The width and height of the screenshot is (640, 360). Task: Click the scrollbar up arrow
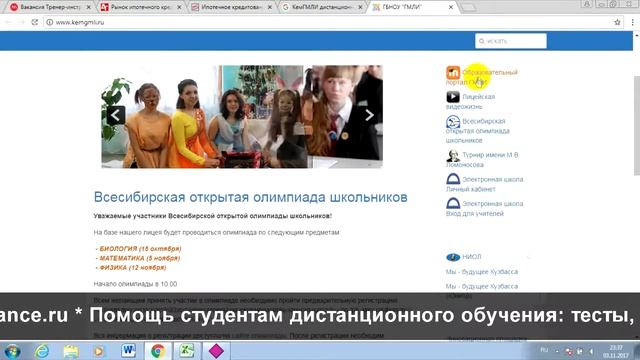636,36
